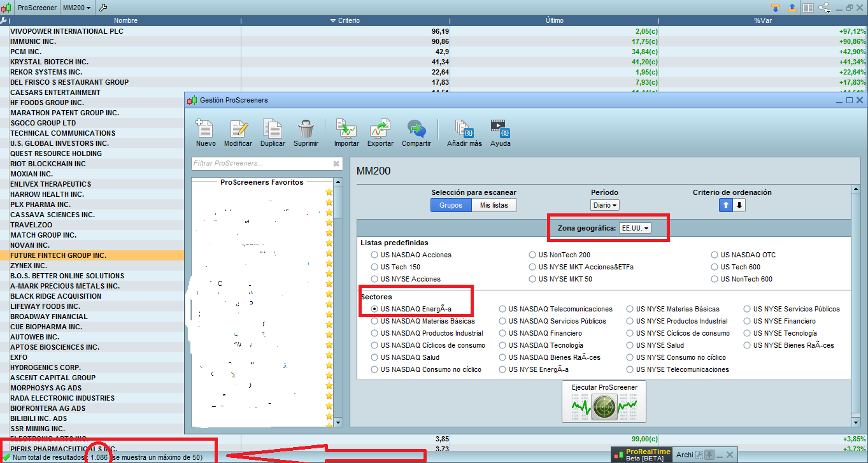The height and width of the screenshot is (463, 868).
Task: Choose the US NASDAQ OTC radio button
Action: coord(715,255)
